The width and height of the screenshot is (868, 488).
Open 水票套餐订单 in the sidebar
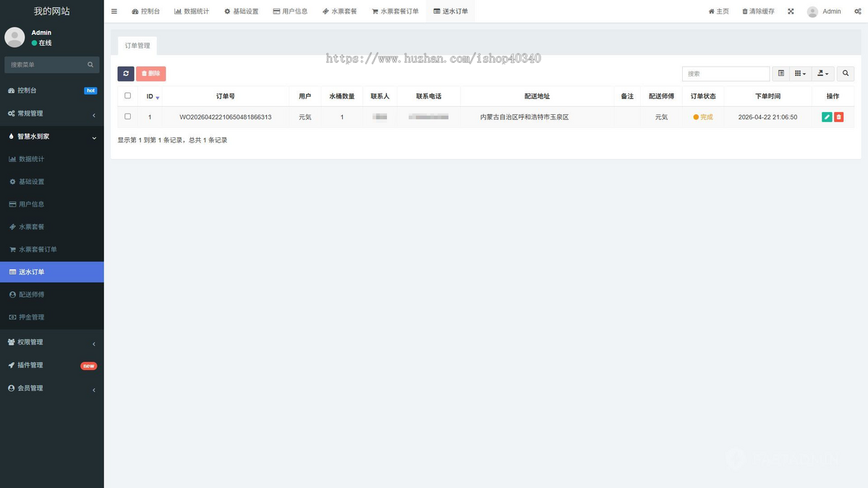(x=52, y=249)
